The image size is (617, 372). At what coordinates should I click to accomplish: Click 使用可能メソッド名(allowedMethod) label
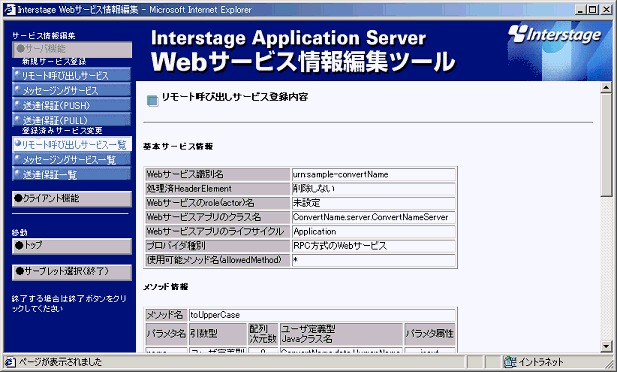218,260
